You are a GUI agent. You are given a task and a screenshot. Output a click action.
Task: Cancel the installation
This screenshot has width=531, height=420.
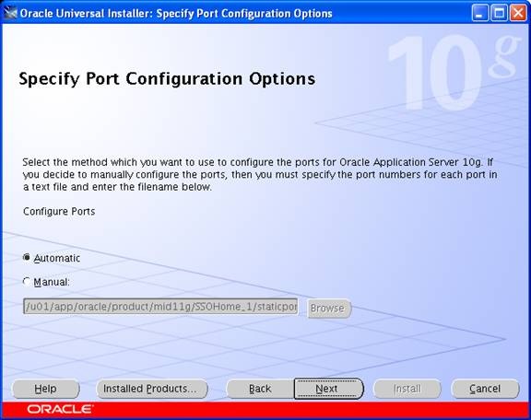point(485,389)
